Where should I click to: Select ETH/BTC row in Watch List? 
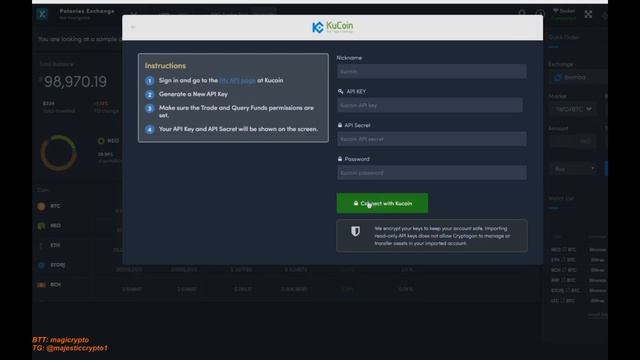[x=578, y=260]
